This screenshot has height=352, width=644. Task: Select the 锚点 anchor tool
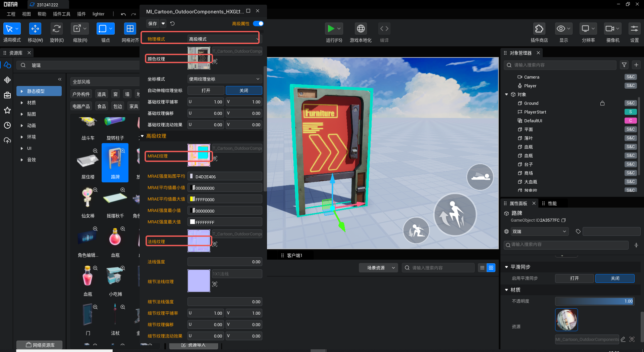pos(105,29)
